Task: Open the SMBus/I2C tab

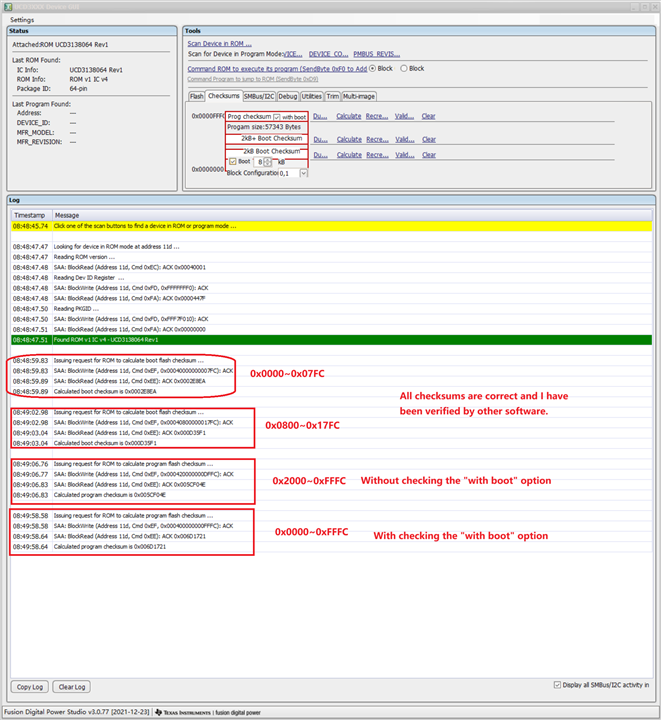Action: (259, 96)
